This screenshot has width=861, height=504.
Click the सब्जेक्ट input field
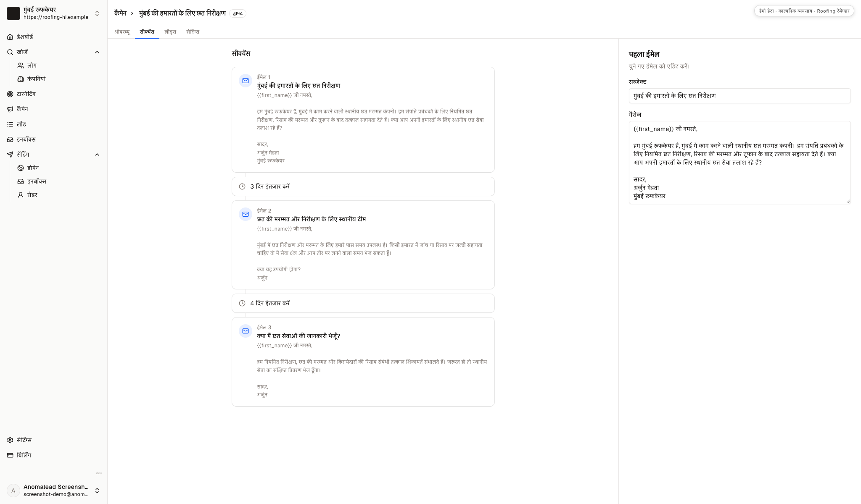click(x=740, y=96)
